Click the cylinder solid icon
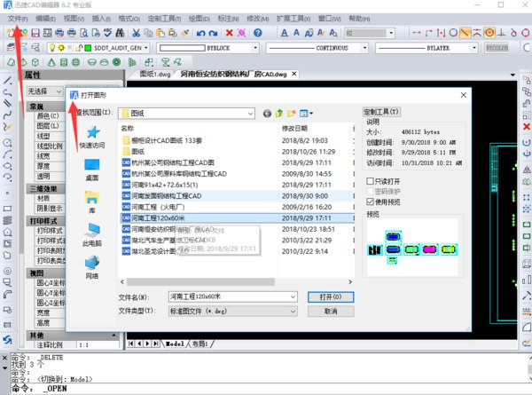Screen dimensions: 532x395 [x=64, y=62]
